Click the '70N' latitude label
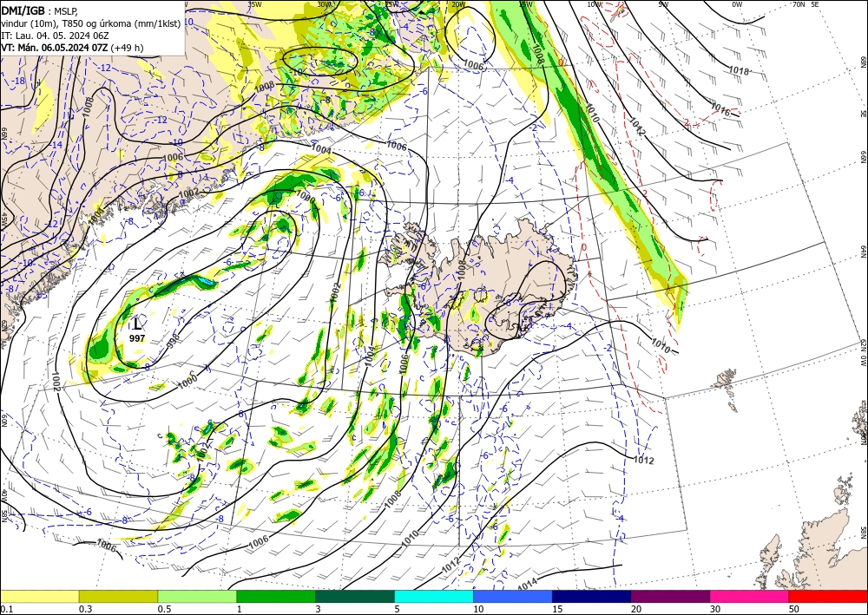The width and height of the screenshot is (868, 615). pos(799,4)
